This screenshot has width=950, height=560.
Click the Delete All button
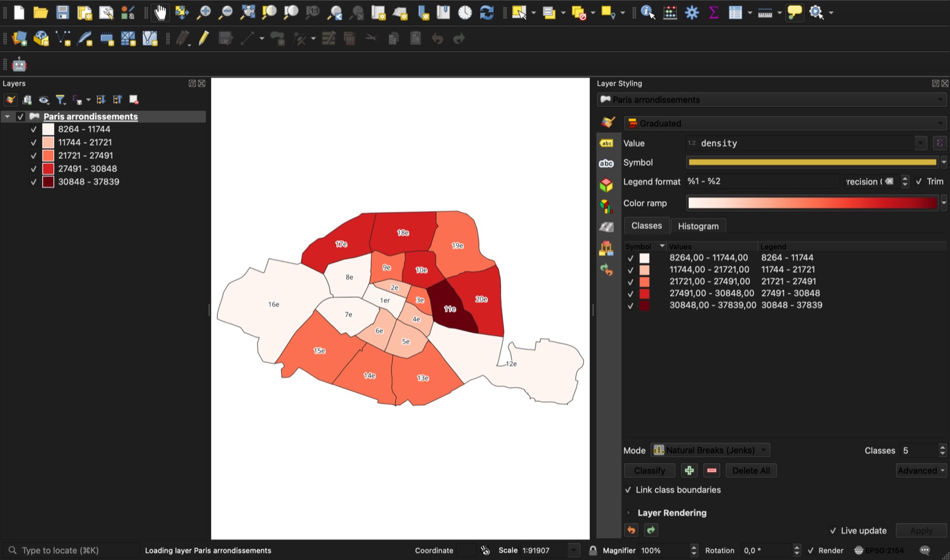(751, 470)
